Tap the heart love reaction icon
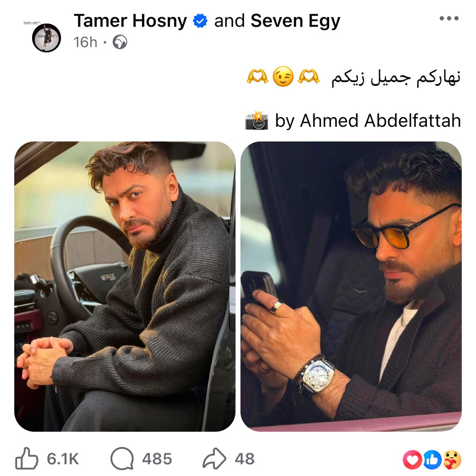476x476 pixels. (412, 460)
